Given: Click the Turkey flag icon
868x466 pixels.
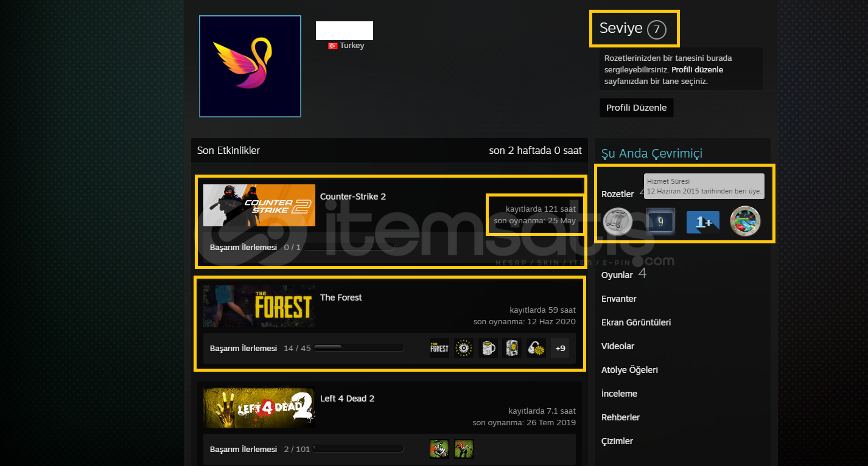Looking at the screenshot, I should tap(333, 46).
